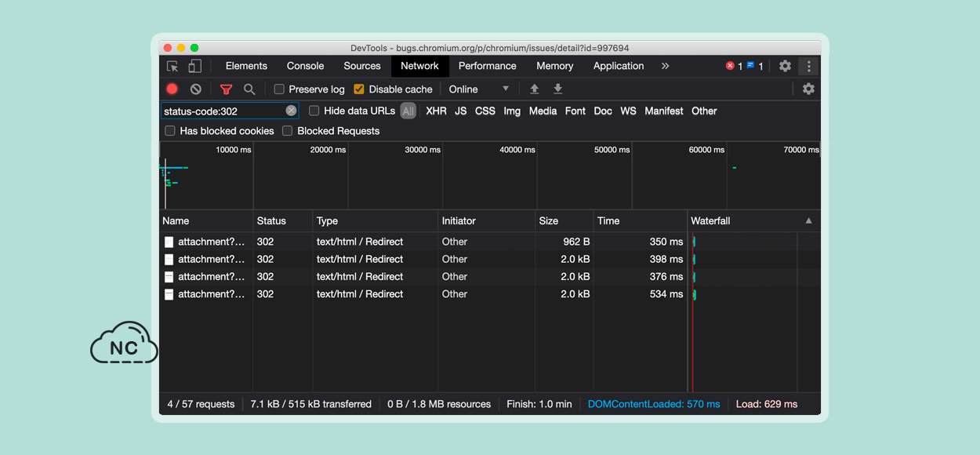Filter requests by Doc
This screenshot has height=455, width=980.
coord(603,111)
